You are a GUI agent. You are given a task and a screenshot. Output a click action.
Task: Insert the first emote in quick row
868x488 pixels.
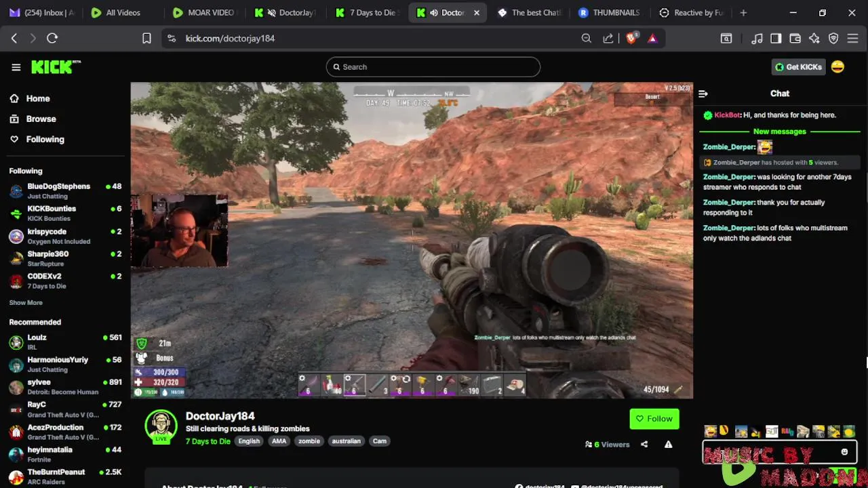[x=710, y=431]
